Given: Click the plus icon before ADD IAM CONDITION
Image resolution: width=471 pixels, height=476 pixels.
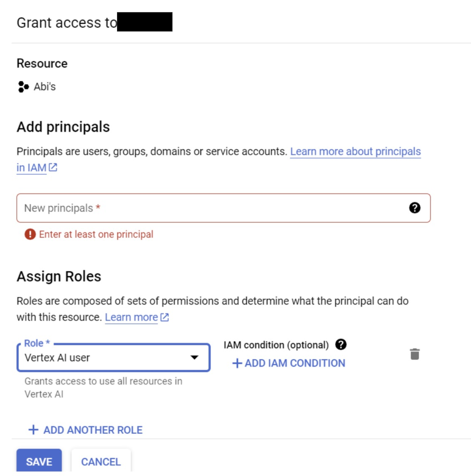Looking at the screenshot, I should [x=237, y=363].
